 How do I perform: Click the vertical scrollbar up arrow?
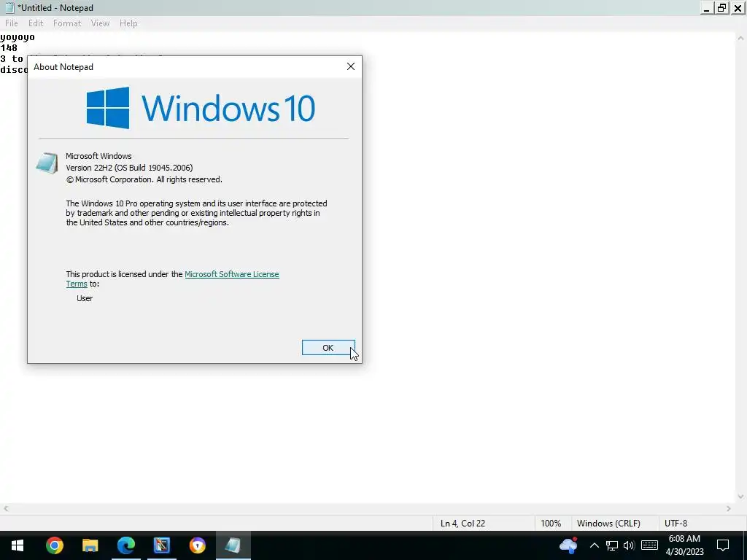point(740,38)
